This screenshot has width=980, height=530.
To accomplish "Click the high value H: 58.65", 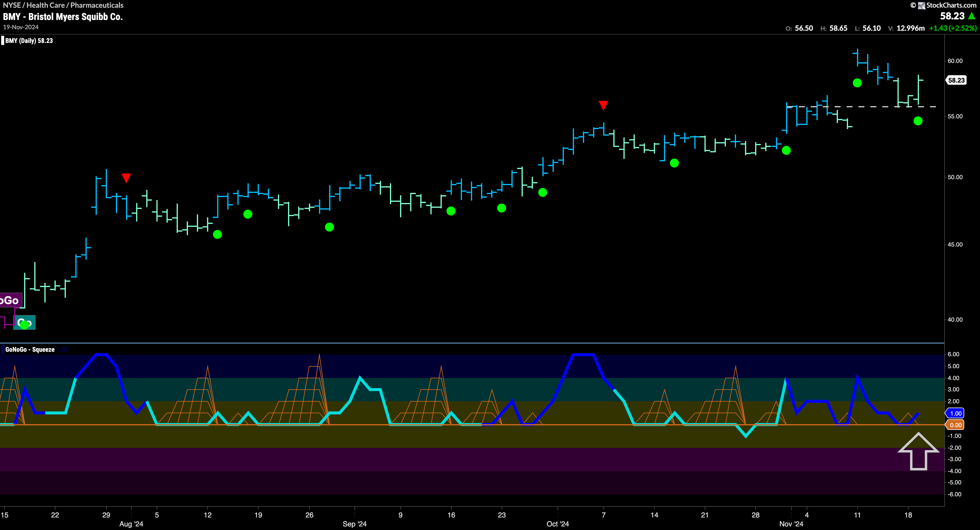I will pos(834,28).
